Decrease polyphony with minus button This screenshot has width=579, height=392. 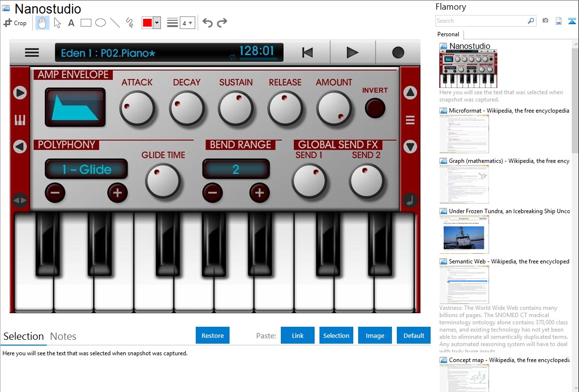pyautogui.click(x=55, y=192)
